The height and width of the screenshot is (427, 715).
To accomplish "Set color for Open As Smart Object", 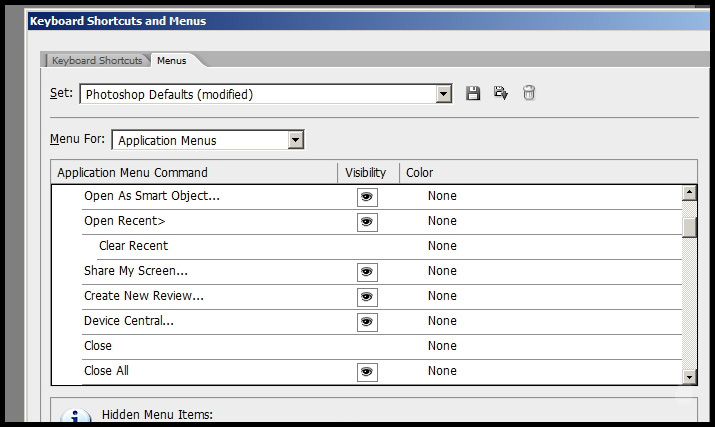I will 442,196.
